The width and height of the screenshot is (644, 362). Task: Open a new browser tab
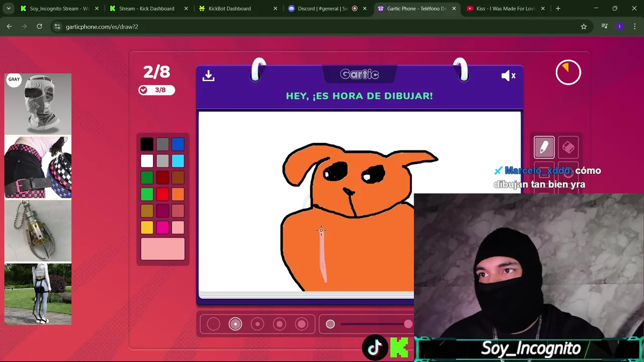tap(558, 9)
